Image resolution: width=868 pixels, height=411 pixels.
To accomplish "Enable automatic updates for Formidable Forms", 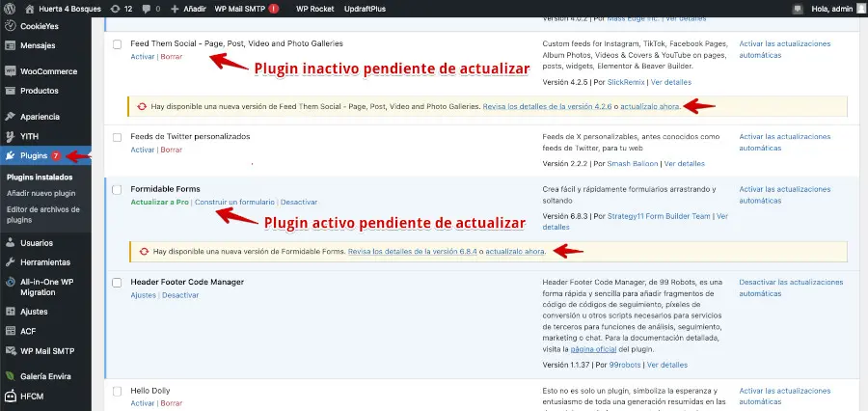I will point(785,195).
